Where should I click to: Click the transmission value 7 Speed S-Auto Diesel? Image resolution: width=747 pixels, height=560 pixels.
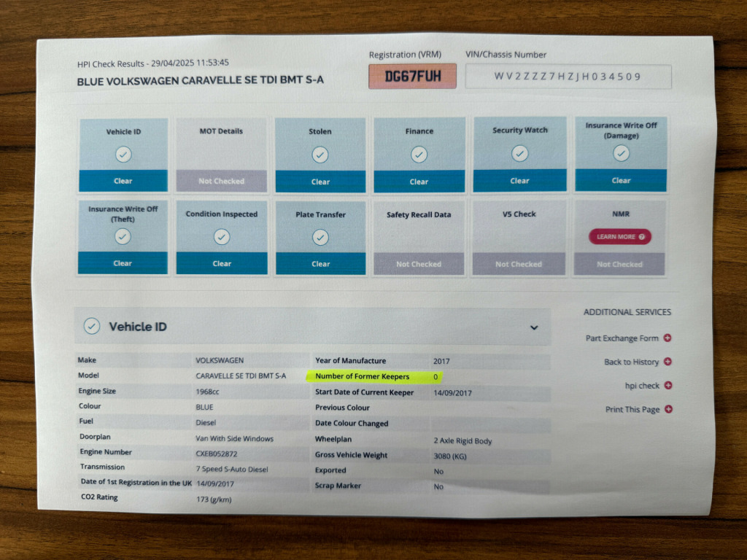pos(232,469)
